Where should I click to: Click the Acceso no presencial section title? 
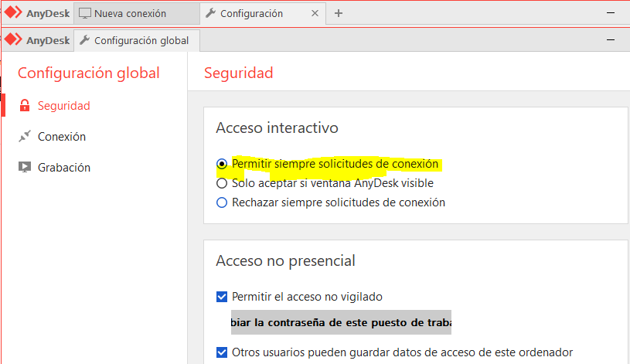coord(286,261)
